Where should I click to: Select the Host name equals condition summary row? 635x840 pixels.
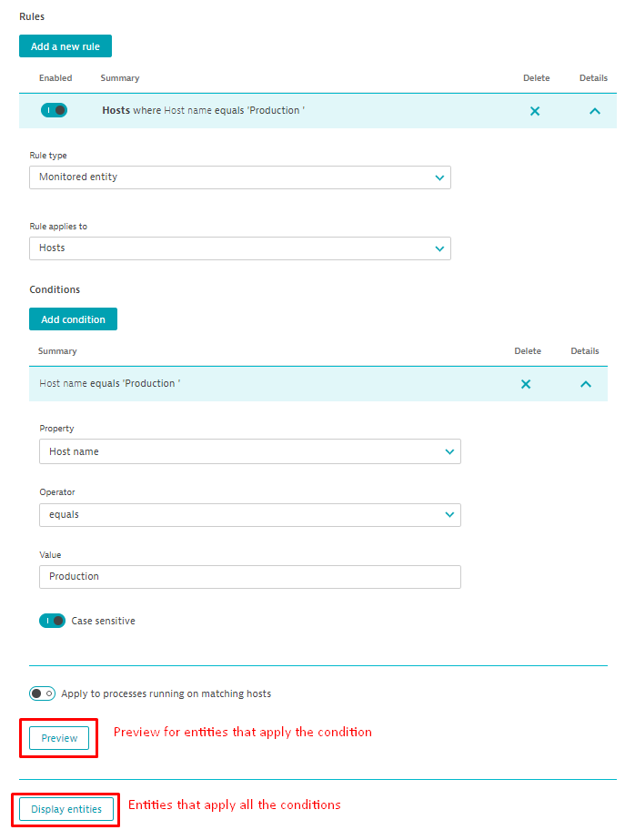pos(273,384)
